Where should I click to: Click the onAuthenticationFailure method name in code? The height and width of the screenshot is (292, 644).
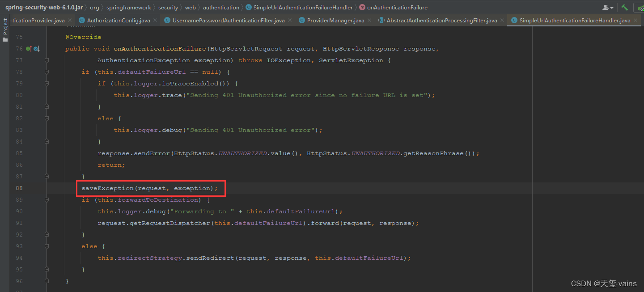click(160, 49)
